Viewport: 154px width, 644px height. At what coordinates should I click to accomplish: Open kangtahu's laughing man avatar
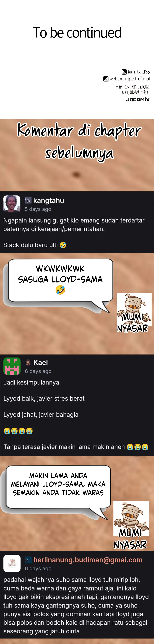coord(12,204)
